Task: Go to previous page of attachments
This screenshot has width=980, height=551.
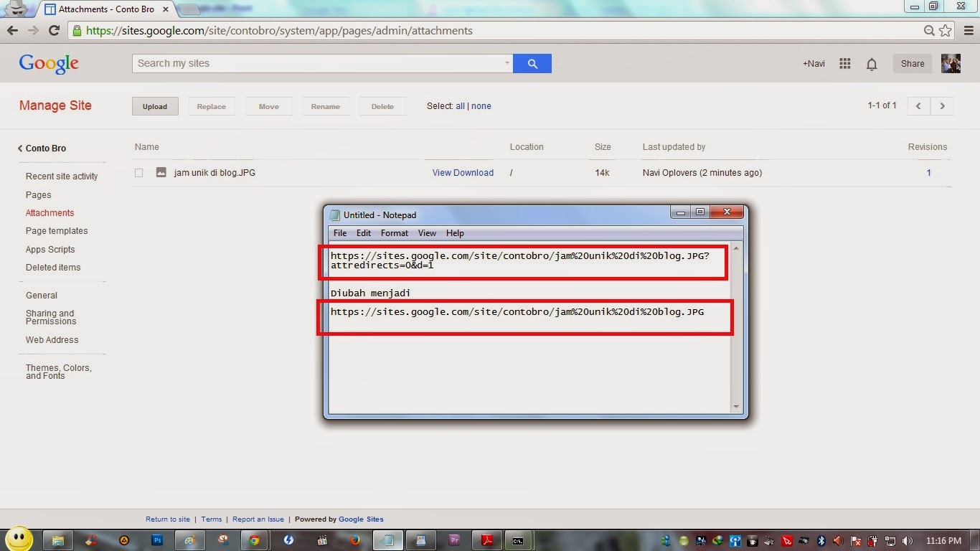Action: tap(918, 106)
